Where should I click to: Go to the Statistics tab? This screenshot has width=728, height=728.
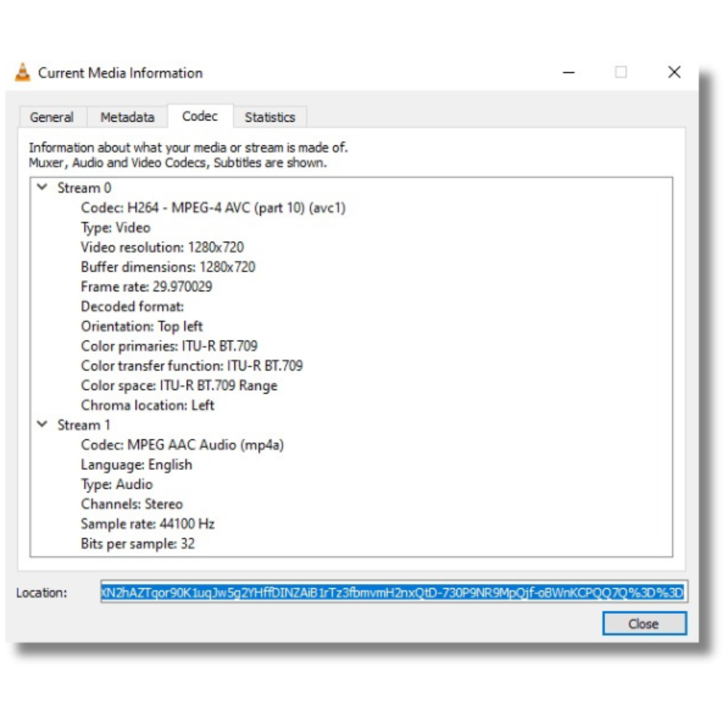click(x=270, y=117)
